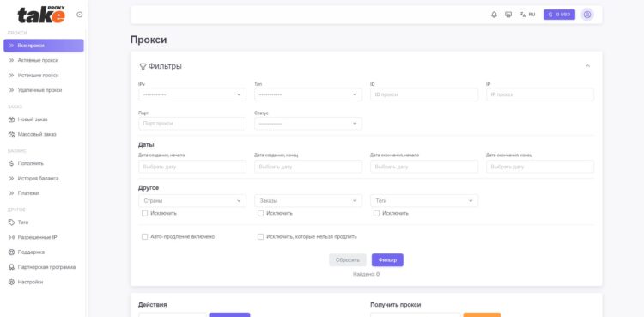Click the Фильтр button
This screenshot has width=644, height=317.
[387, 259]
